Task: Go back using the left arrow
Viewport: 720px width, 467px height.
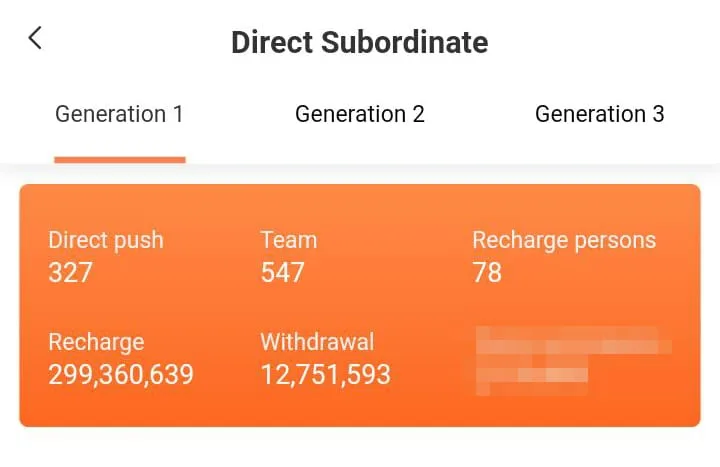Action: pyautogui.click(x=36, y=40)
